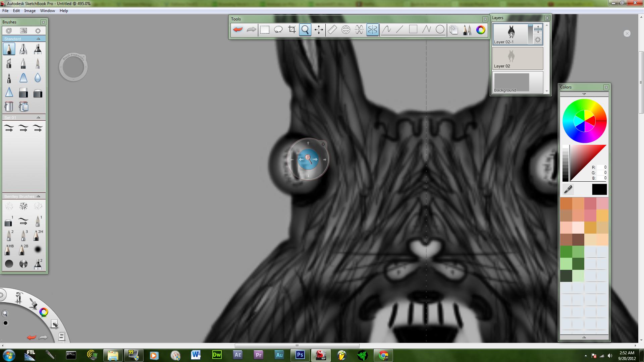Image resolution: width=644 pixels, height=362 pixels.
Task: Select Layer 02-1 thumbnail
Action: pyautogui.click(x=511, y=32)
